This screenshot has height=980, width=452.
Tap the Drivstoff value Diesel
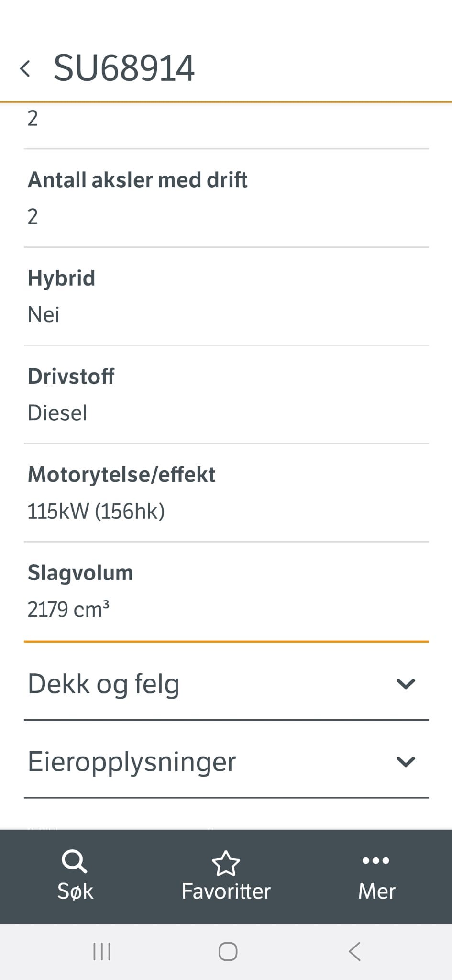point(57,413)
